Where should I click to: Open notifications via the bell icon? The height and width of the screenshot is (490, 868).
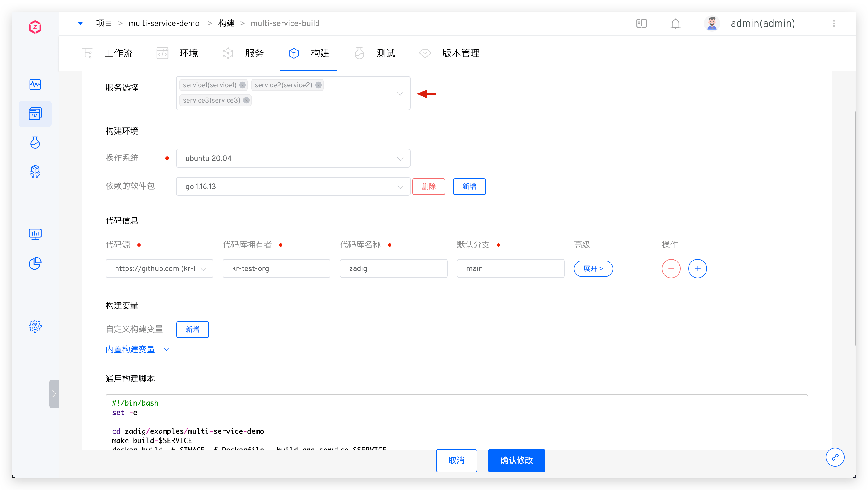point(675,23)
